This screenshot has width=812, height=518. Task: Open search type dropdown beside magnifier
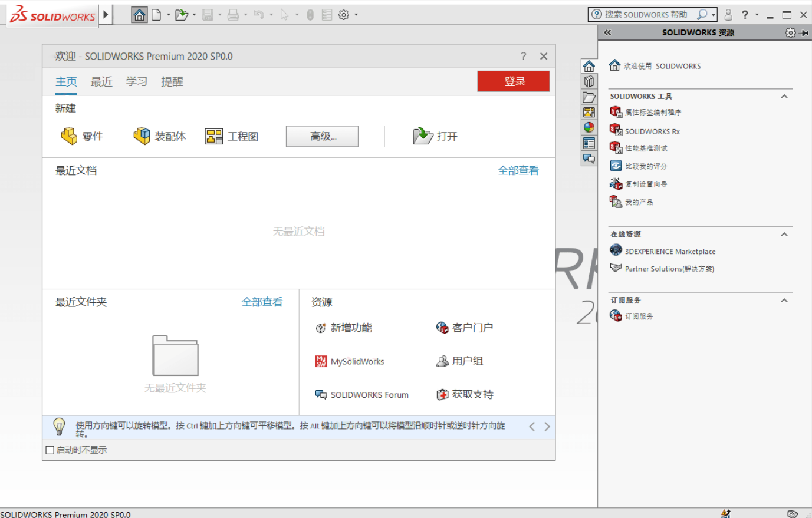tap(714, 15)
